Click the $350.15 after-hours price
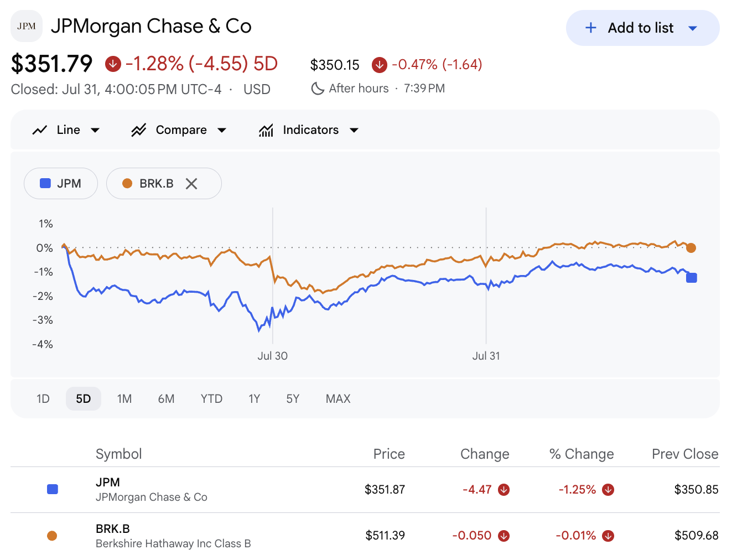This screenshot has height=560, width=737. coord(335,65)
